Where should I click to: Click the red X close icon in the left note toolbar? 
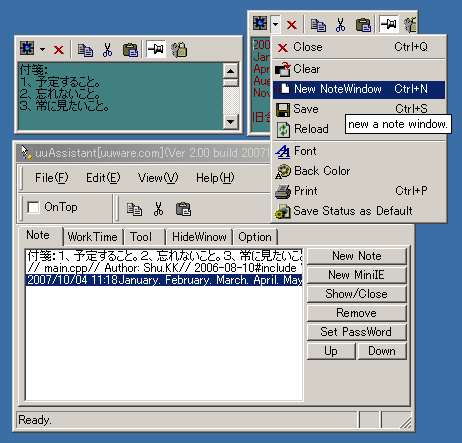[59, 50]
